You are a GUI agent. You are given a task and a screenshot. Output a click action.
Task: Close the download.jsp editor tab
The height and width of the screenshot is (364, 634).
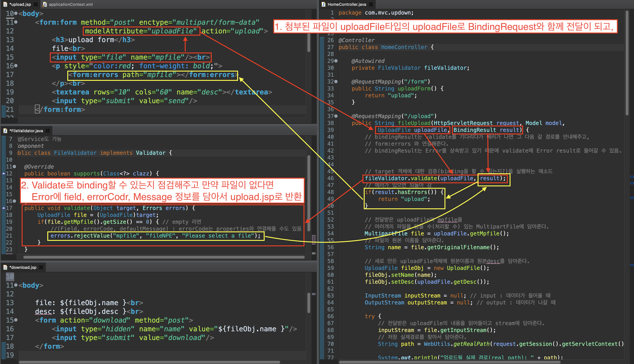pyautogui.click(x=41, y=267)
